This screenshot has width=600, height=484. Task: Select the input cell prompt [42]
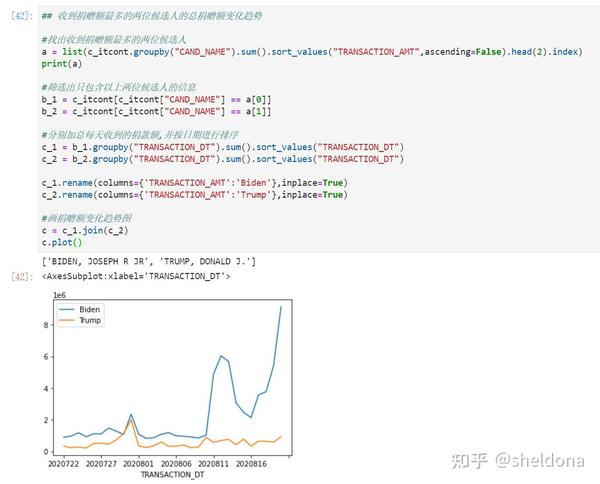tap(19, 17)
